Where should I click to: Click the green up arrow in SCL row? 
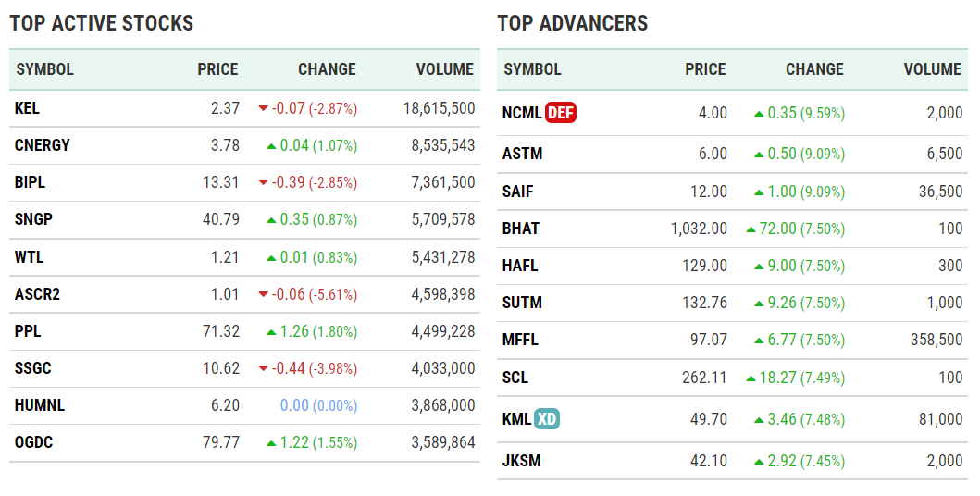click(751, 378)
